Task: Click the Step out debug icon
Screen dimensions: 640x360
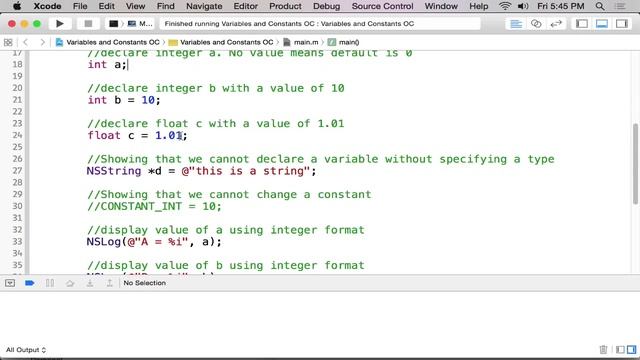Action: (109, 283)
